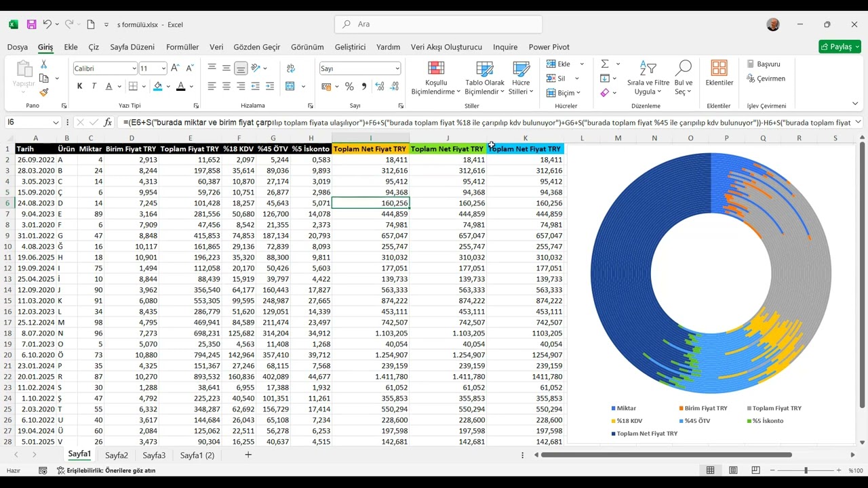Click the font color A swatch
Viewport: 868px width, 488px height.
pos(180,86)
